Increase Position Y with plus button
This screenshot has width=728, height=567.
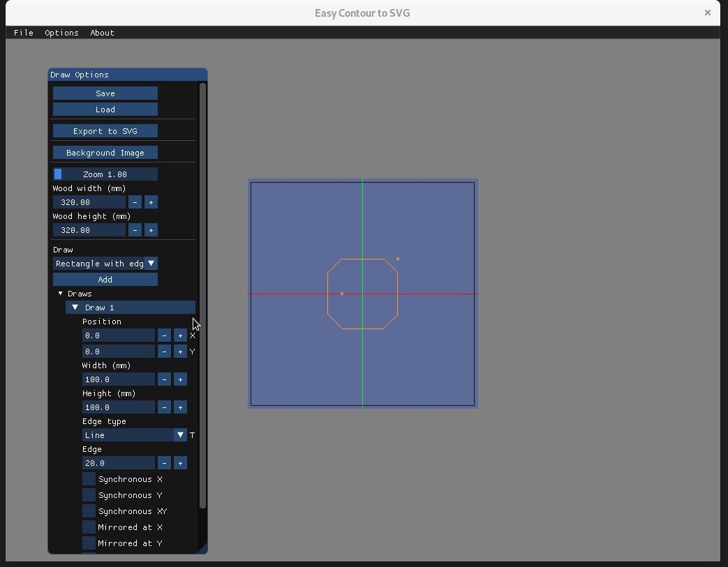(x=180, y=351)
